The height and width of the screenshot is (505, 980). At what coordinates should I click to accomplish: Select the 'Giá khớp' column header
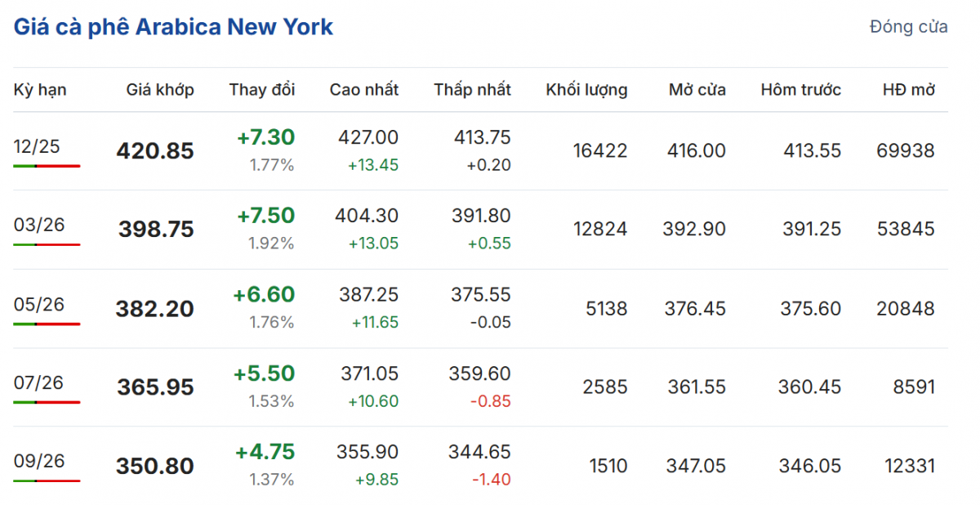coord(160,90)
